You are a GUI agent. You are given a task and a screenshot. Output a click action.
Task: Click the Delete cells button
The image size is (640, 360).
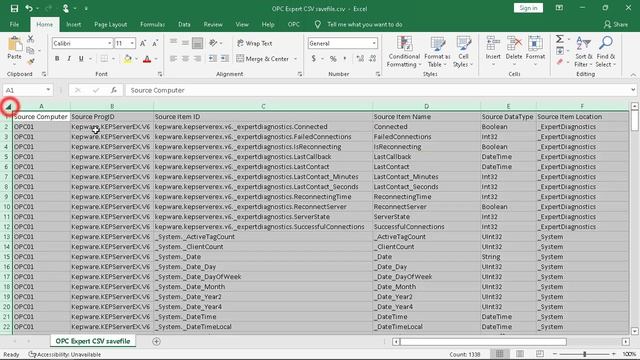pyautogui.click(x=514, y=52)
